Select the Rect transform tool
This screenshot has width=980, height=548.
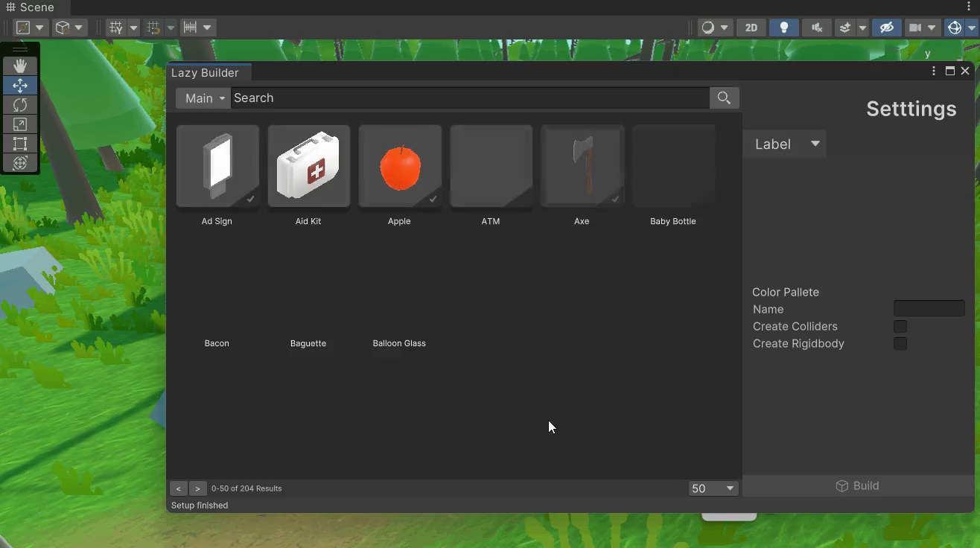point(20,144)
